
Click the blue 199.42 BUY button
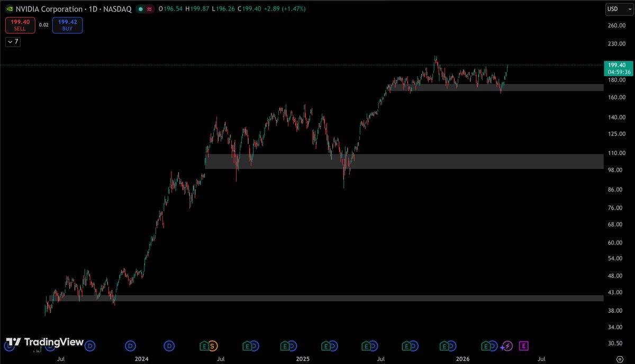tap(67, 25)
